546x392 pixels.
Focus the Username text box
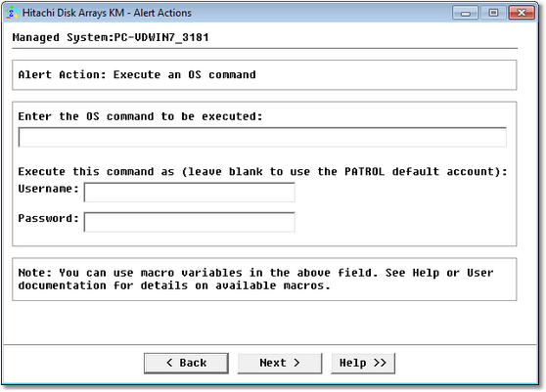pos(190,192)
